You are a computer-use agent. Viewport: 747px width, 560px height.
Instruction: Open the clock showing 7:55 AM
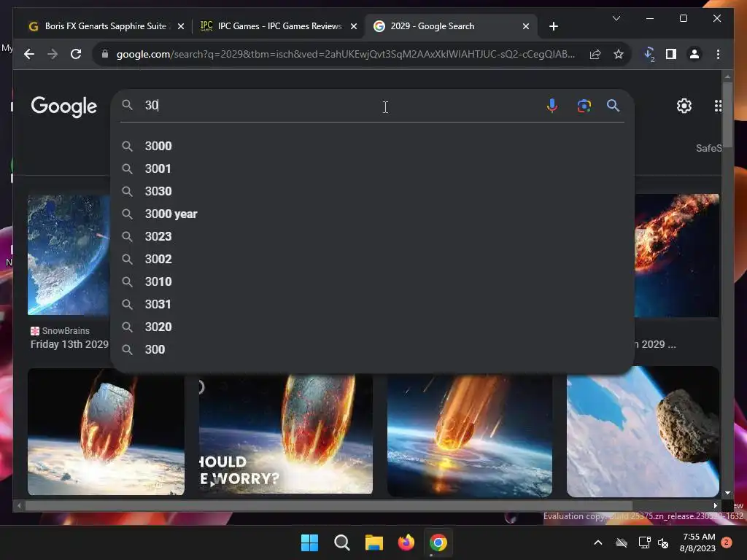698,542
